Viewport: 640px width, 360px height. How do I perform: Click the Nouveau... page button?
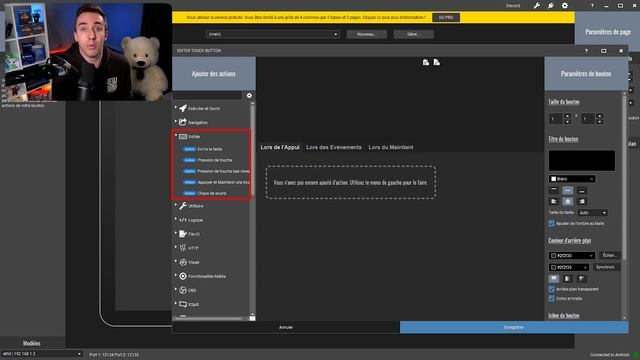(367, 34)
